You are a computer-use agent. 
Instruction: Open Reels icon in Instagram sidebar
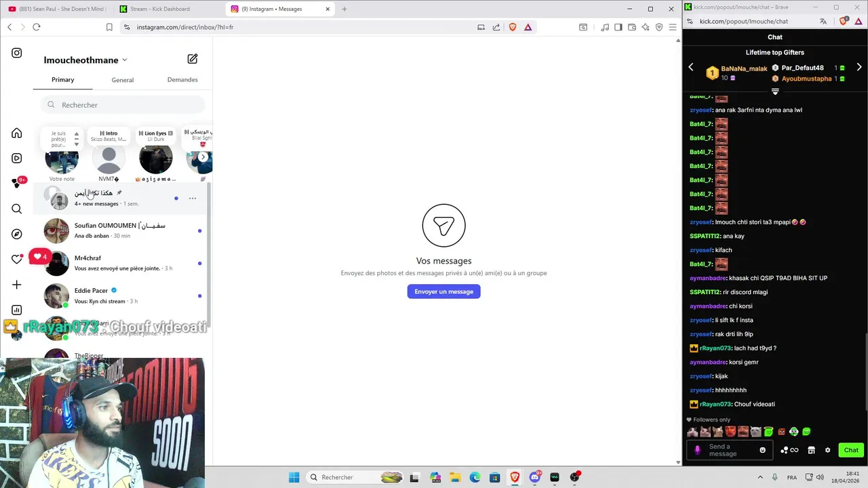click(x=16, y=158)
